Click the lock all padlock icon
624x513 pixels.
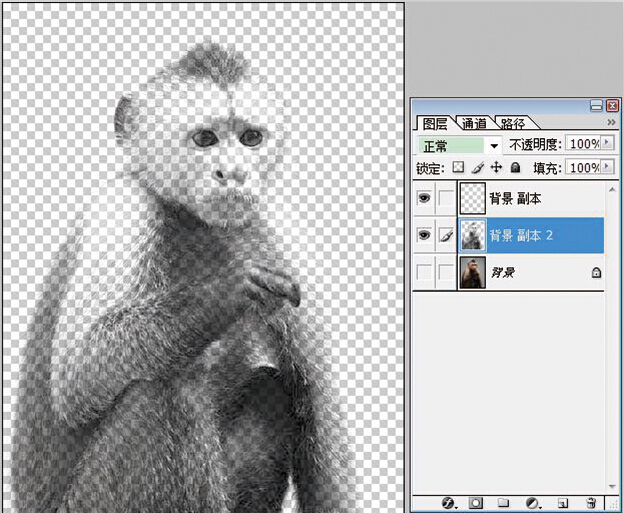[x=516, y=168]
